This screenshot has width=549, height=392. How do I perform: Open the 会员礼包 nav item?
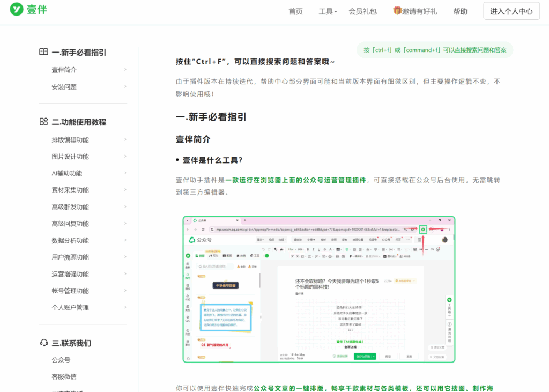[362, 12]
